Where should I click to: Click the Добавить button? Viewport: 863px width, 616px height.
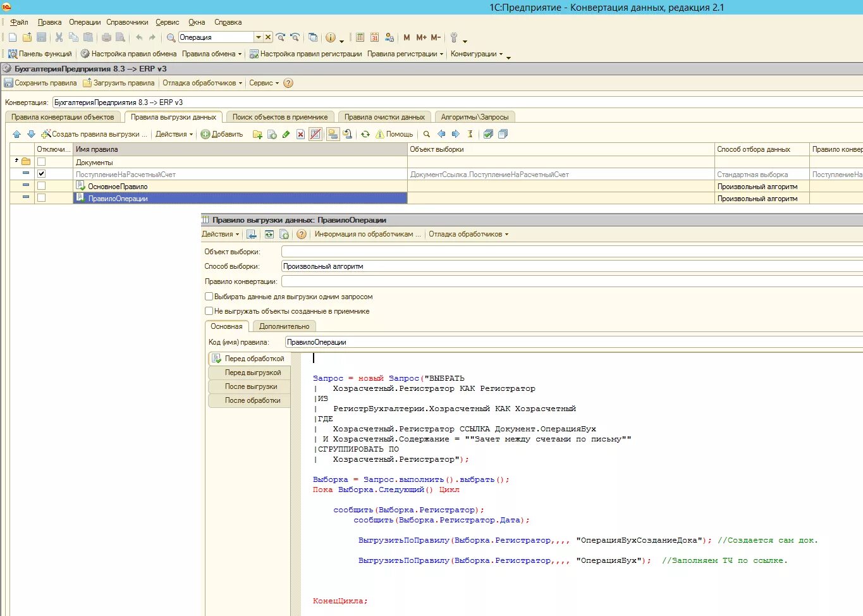[x=222, y=134]
